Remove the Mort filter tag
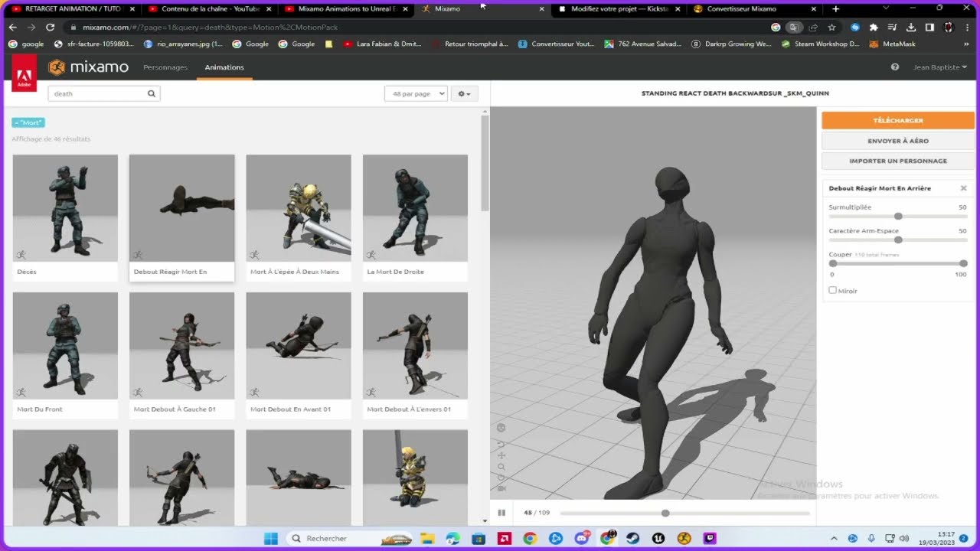Viewport: 980px width, 551px height. 28,122
